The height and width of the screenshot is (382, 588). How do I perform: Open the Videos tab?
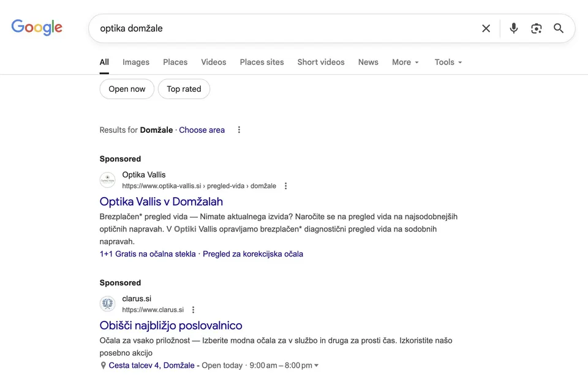[x=213, y=62]
